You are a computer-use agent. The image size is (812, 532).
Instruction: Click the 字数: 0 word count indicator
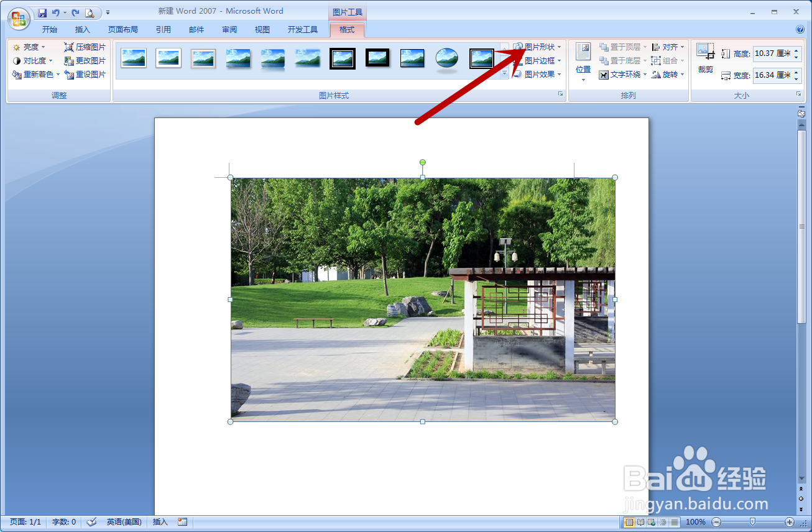coord(64,522)
